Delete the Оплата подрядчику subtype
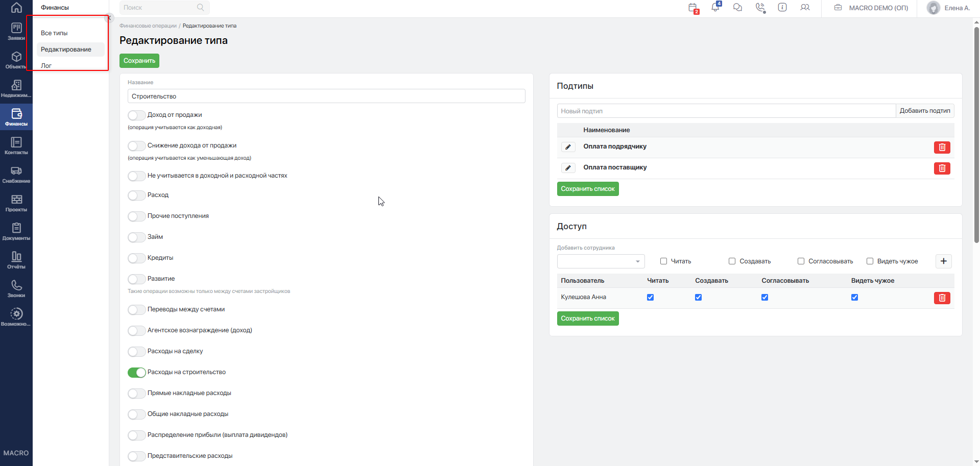Image resolution: width=980 pixels, height=466 pixels. [942, 148]
